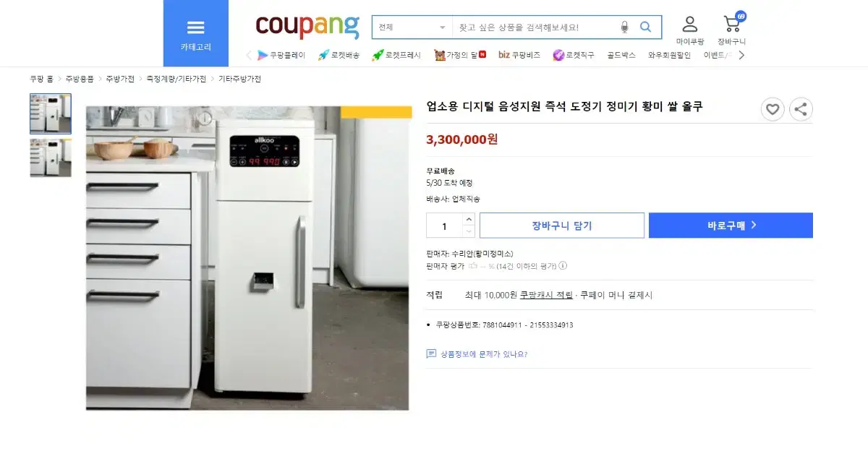Open the 골드박스 menu item

tap(621, 55)
